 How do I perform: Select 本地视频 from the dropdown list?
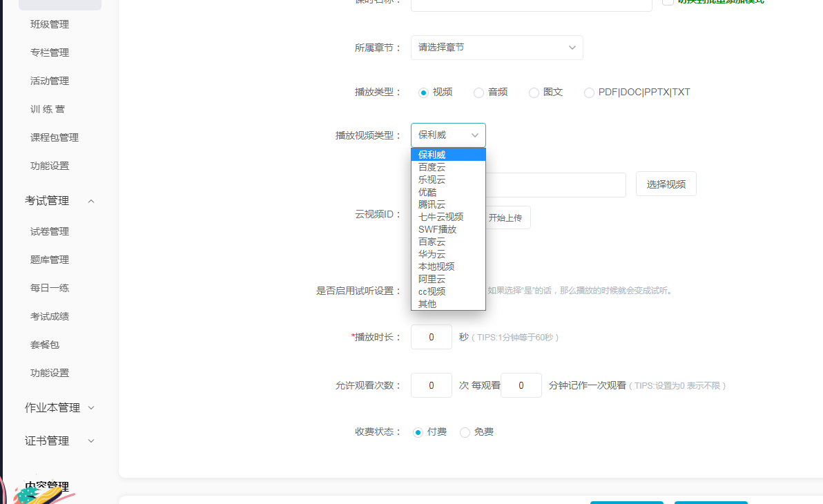[x=436, y=266]
